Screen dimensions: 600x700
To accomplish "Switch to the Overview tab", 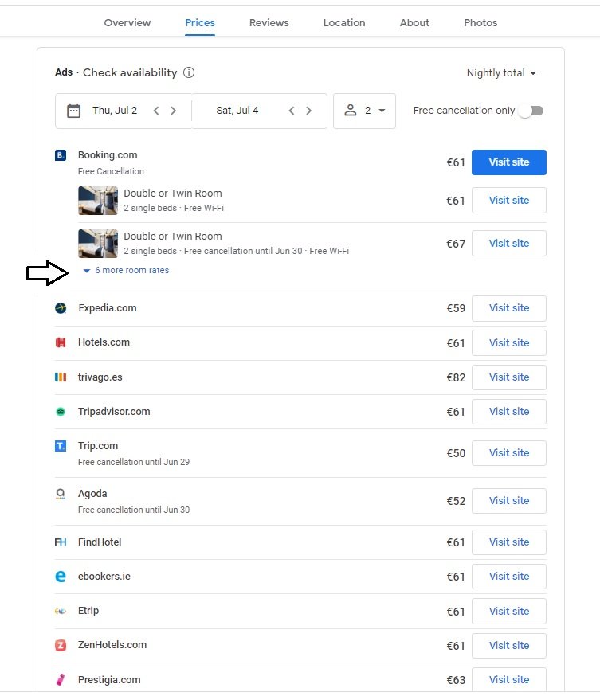I will click(127, 23).
